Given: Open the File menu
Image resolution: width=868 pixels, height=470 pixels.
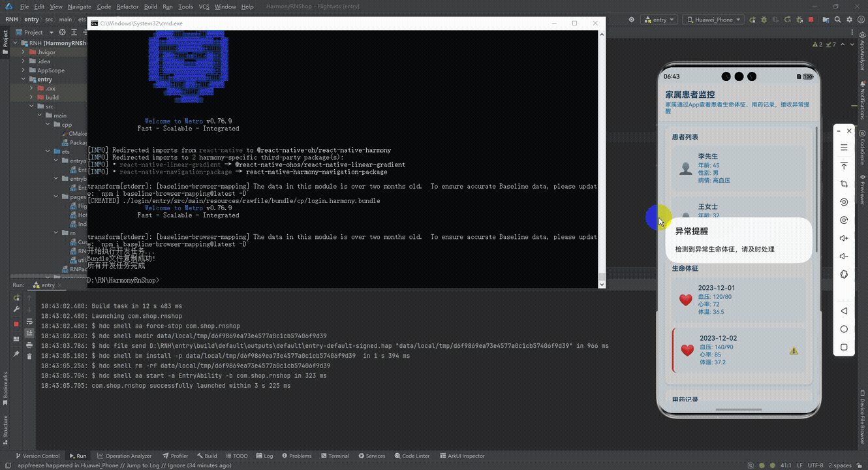Looking at the screenshot, I should pyautogui.click(x=25, y=7).
